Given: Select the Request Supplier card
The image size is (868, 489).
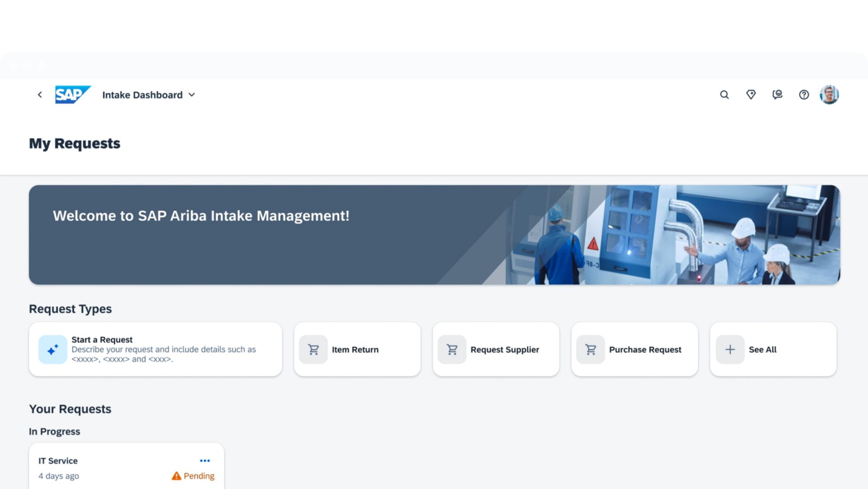Looking at the screenshot, I should 496,349.
